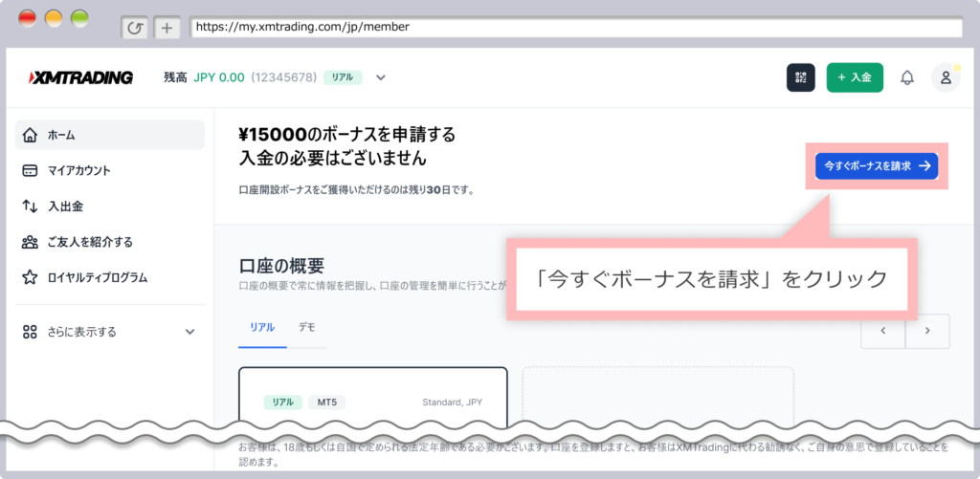Open the notifications bell

point(906,77)
